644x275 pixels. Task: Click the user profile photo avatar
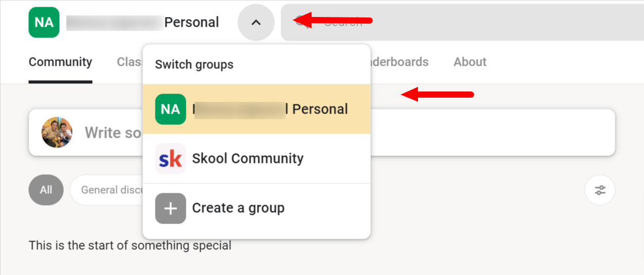click(x=57, y=133)
